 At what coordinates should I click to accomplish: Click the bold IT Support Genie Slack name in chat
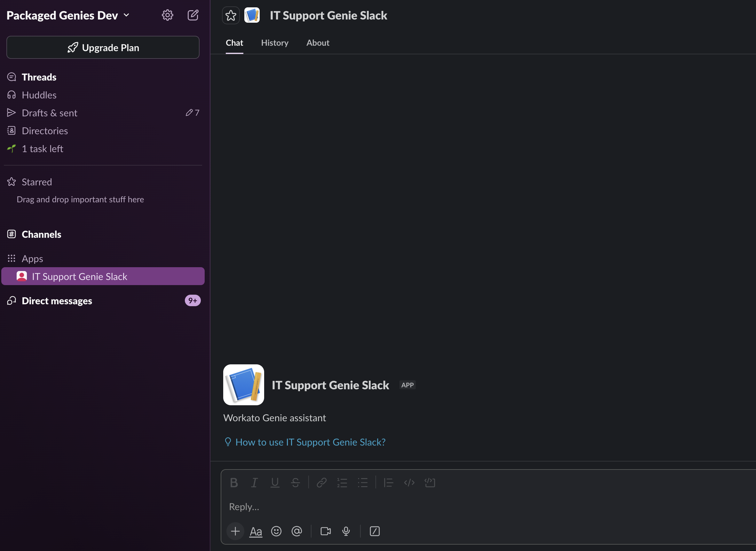[330, 385]
